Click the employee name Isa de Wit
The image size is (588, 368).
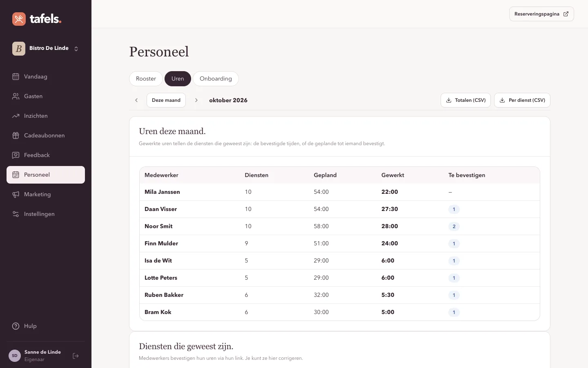pos(158,260)
